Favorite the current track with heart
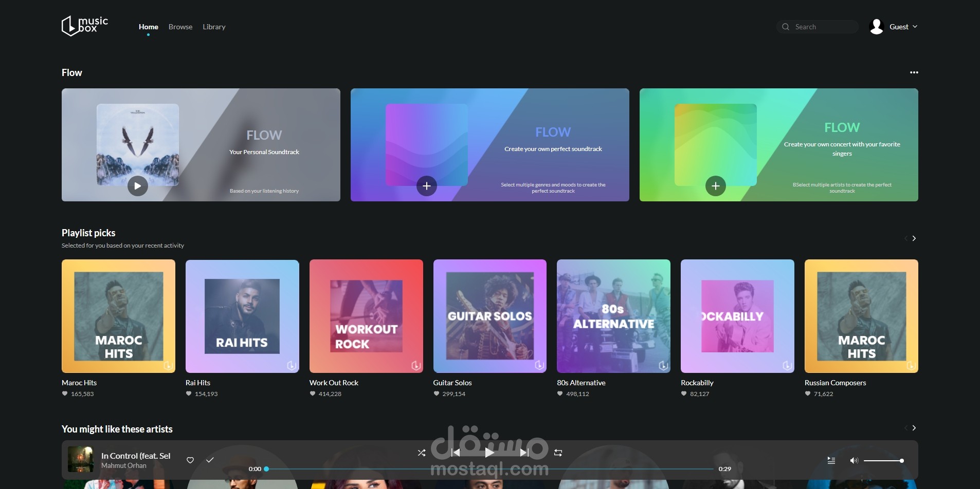The width and height of the screenshot is (980, 489). tap(190, 460)
